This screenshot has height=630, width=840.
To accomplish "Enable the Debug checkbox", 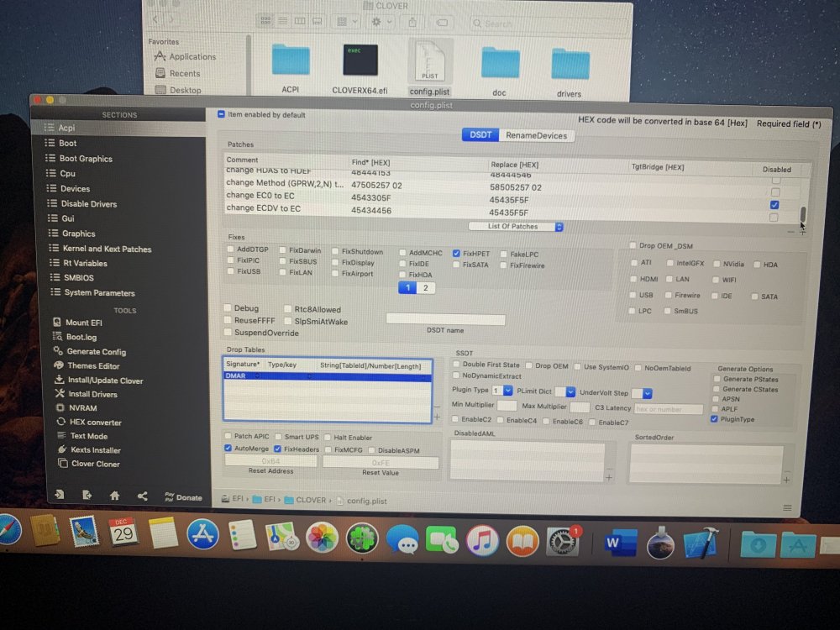I will tap(228, 307).
